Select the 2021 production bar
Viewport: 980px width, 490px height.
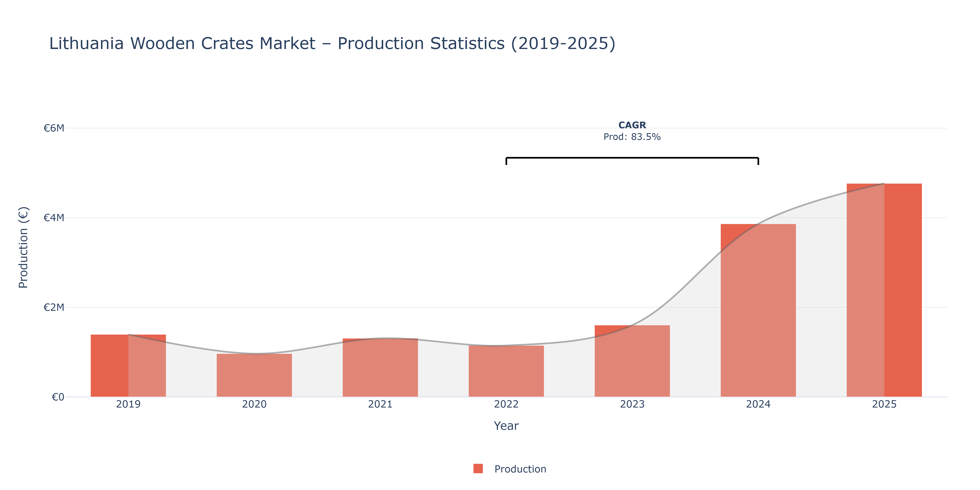pos(380,367)
